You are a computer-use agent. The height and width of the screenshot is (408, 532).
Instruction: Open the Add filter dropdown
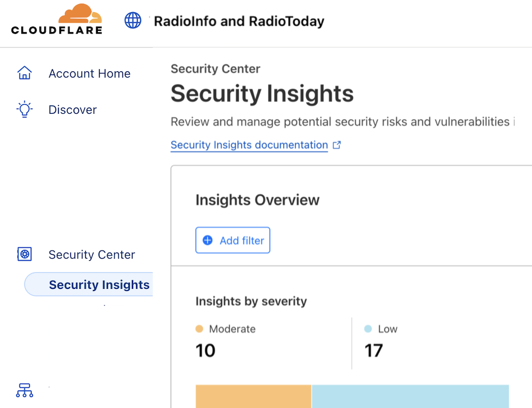pos(232,240)
